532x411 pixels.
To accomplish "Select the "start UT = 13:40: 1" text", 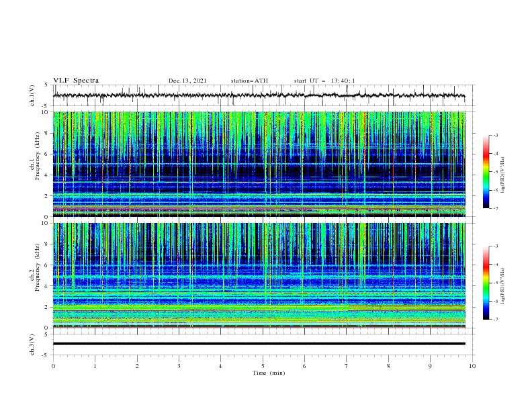I will pos(324,81).
